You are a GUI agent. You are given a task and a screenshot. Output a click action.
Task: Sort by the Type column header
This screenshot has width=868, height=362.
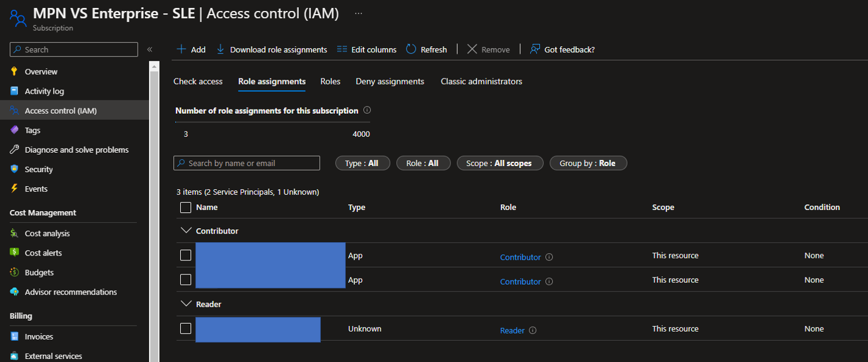(357, 207)
